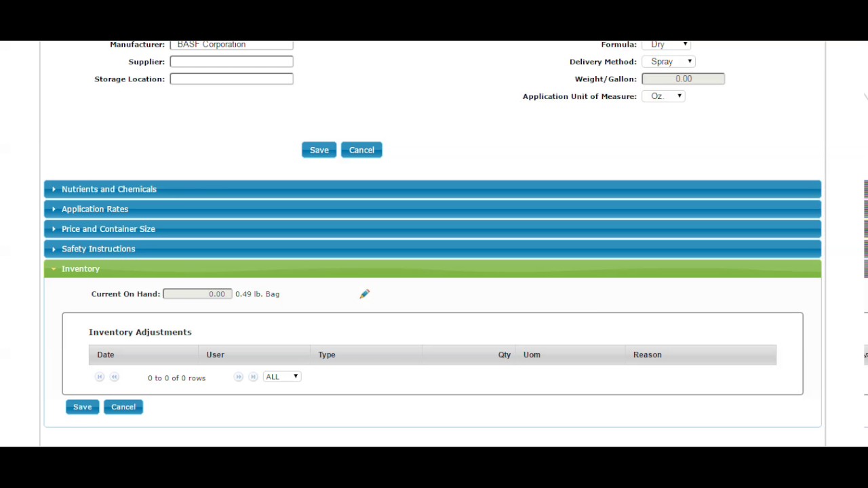Image resolution: width=868 pixels, height=488 pixels.
Task: Open the Delivery Method dropdown
Action: click(669, 62)
